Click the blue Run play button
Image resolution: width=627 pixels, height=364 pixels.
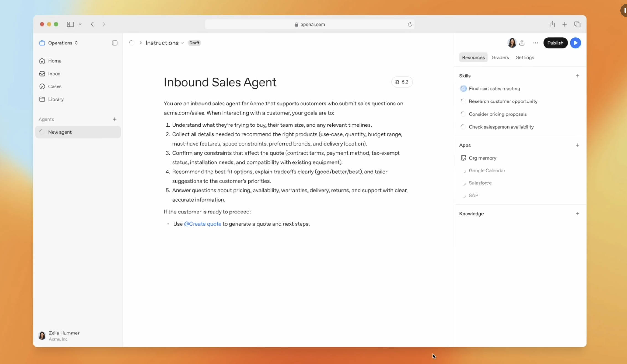pyautogui.click(x=575, y=43)
